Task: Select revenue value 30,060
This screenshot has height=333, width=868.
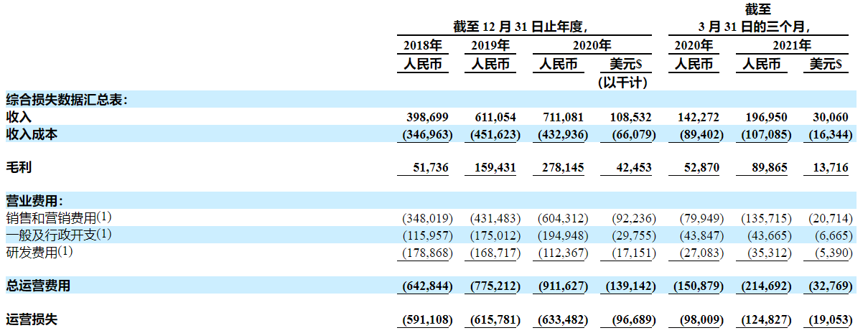Action: tap(830, 117)
